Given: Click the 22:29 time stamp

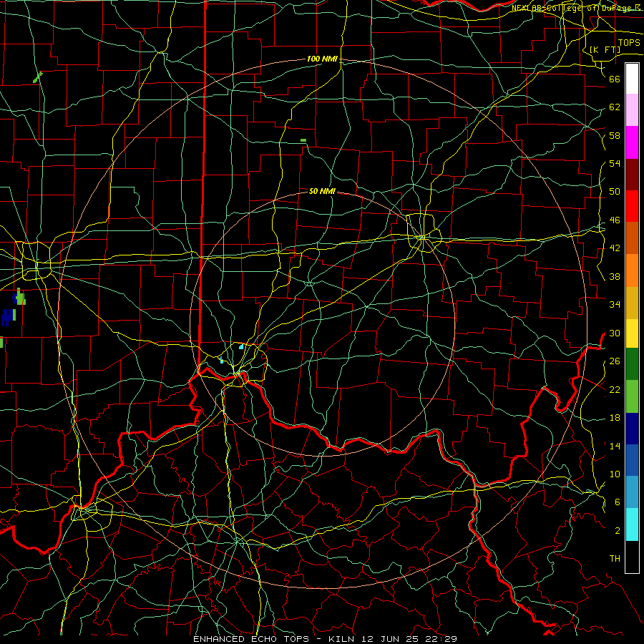Looking at the screenshot, I should pos(442,639).
